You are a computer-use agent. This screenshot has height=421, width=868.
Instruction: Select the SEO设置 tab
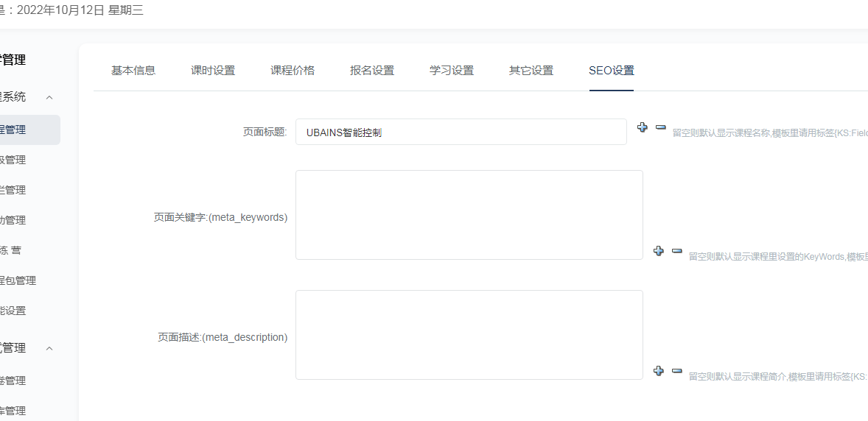click(611, 71)
